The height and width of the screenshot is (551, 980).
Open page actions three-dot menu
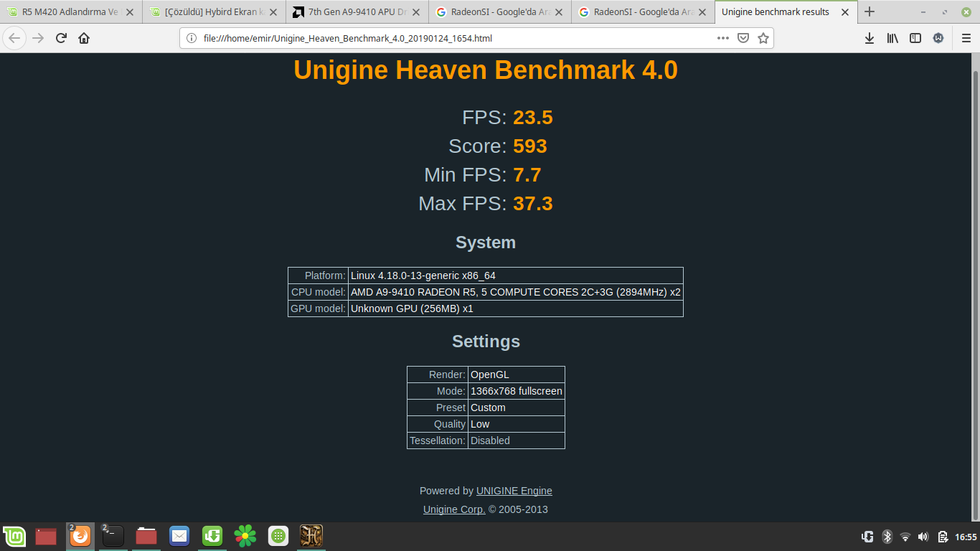point(725,38)
